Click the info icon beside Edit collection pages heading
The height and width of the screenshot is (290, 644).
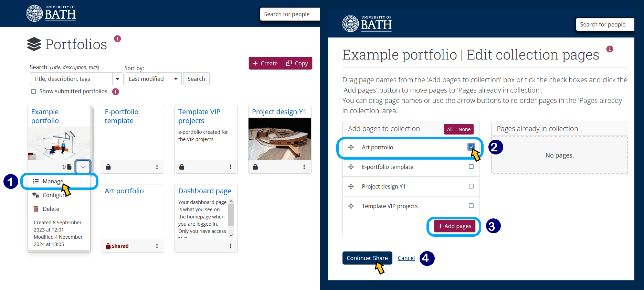click(610, 49)
